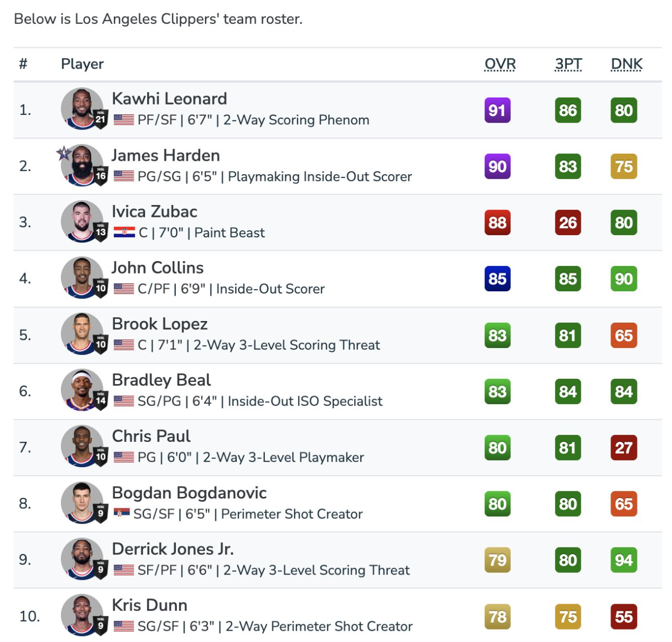Screen dimensions: 672x642
Task: Click the Player column header
Action: (x=83, y=64)
